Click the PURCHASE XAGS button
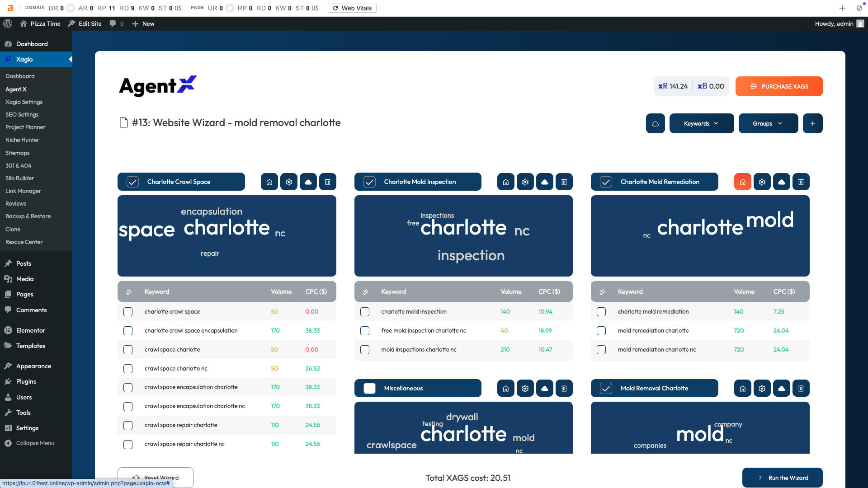 click(x=779, y=86)
